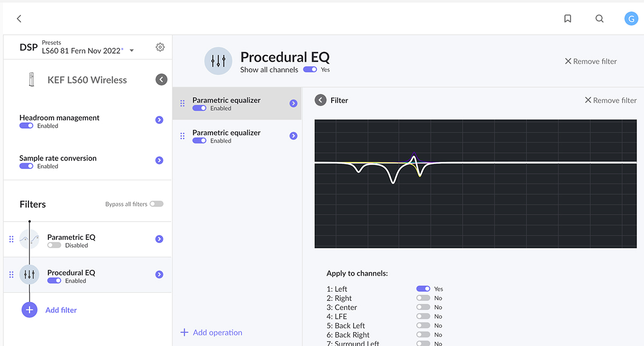Screen dimensions: 644x346
Task: Open Procedural EQ filter details arrow
Action: [159, 275]
